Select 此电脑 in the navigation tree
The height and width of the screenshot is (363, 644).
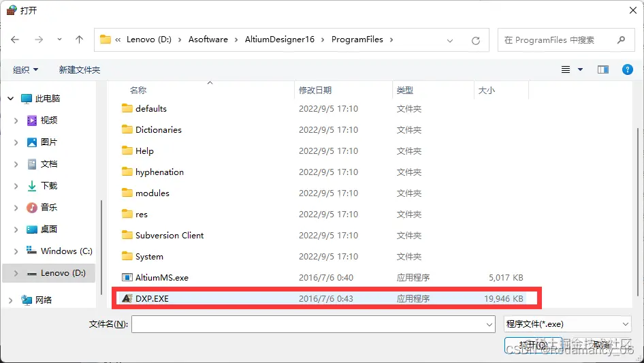tap(48, 98)
